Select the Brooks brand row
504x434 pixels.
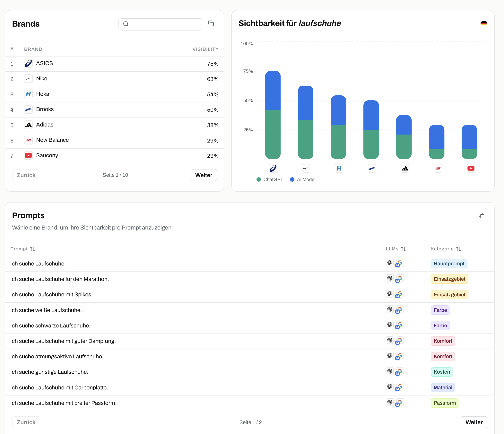114,110
